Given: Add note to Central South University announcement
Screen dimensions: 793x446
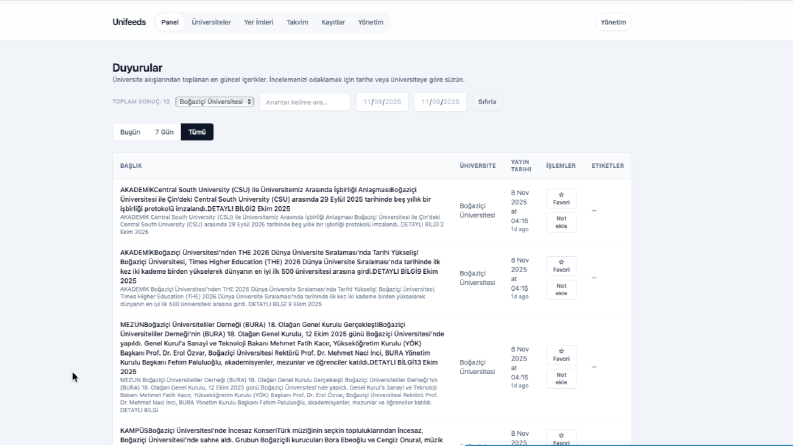Looking at the screenshot, I should click(561, 222).
